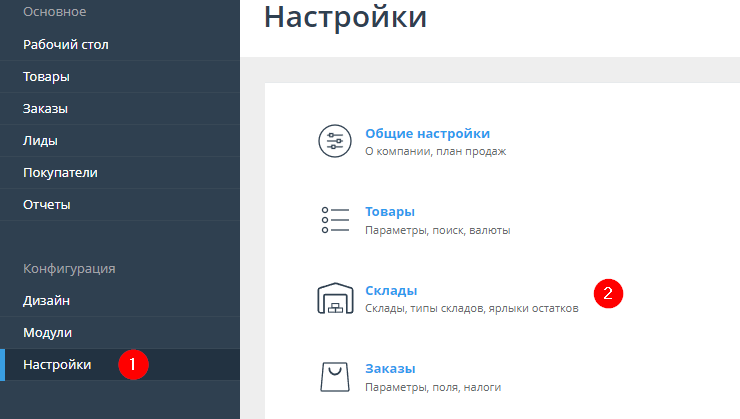Image resolution: width=740 pixels, height=419 pixels.
Task: Open the Общие настройки link
Action: [427, 133]
